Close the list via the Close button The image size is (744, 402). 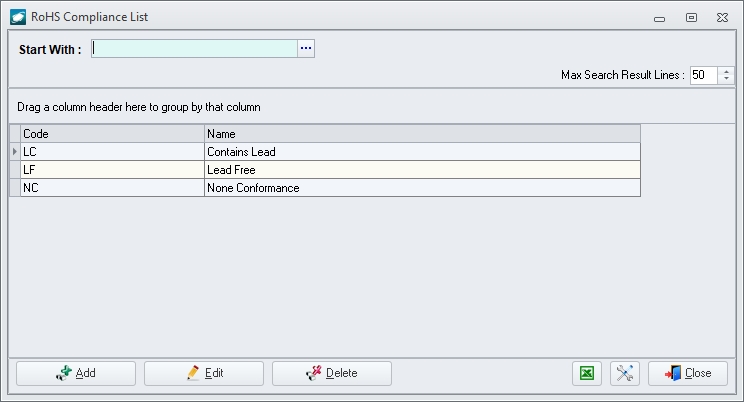pyautogui.click(x=688, y=374)
